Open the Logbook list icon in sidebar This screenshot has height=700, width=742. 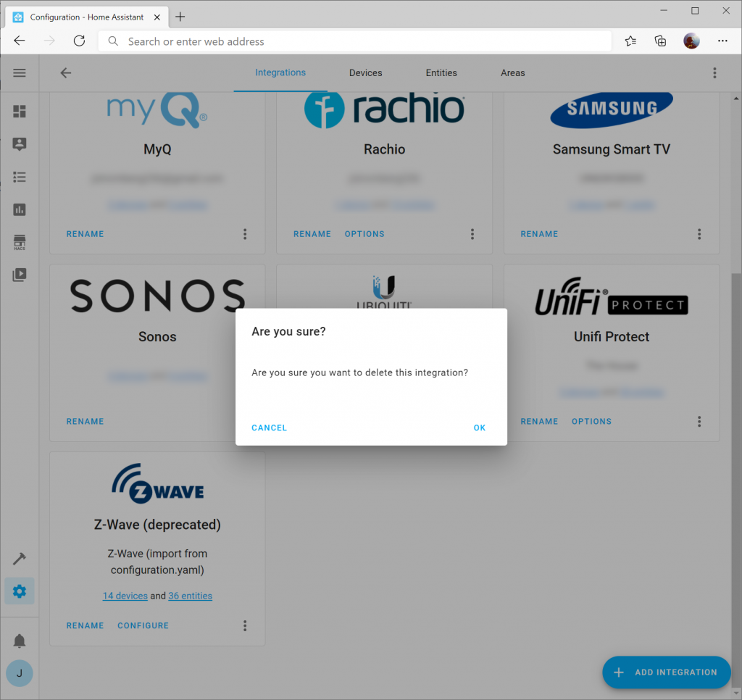pyautogui.click(x=20, y=177)
